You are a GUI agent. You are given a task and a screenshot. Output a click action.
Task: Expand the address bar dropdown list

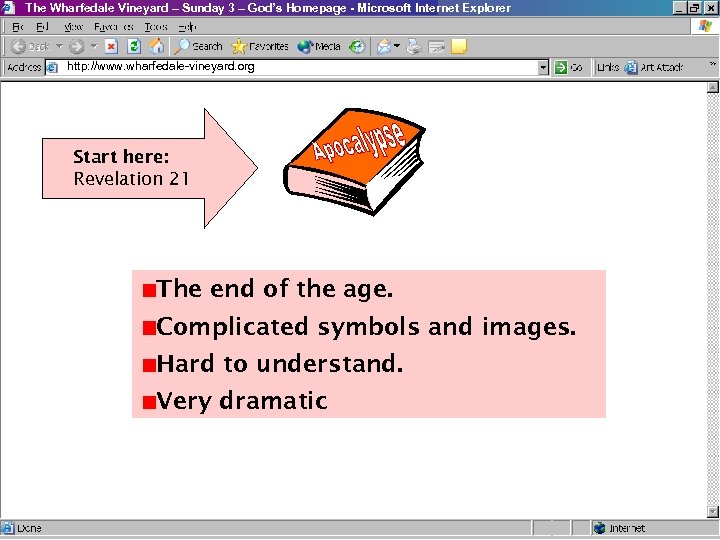click(543, 68)
